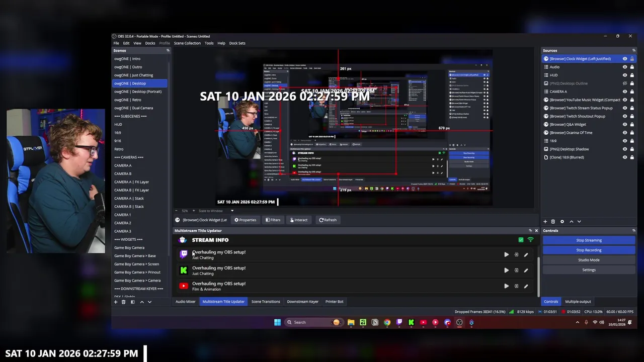Open Properties for the Clock Widget
The image size is (644, 362).
click(x=245, y=220)
